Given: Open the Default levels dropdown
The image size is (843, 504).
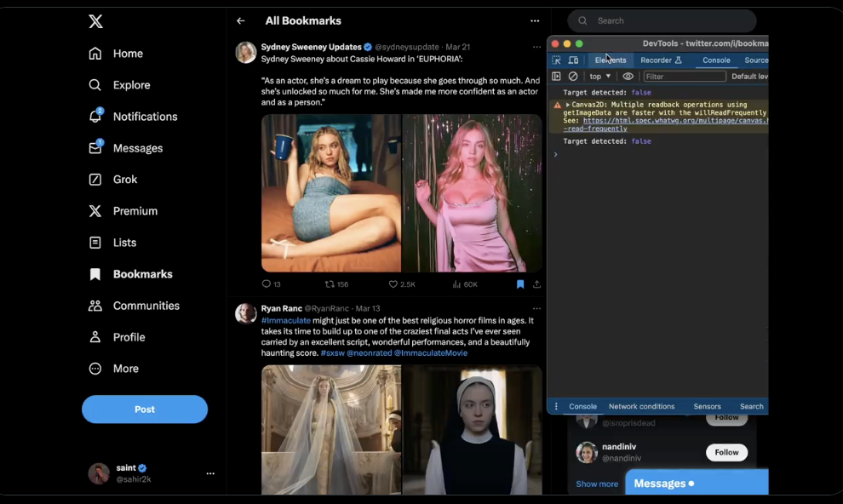Looking at the screenshot, I should (749, 77).
